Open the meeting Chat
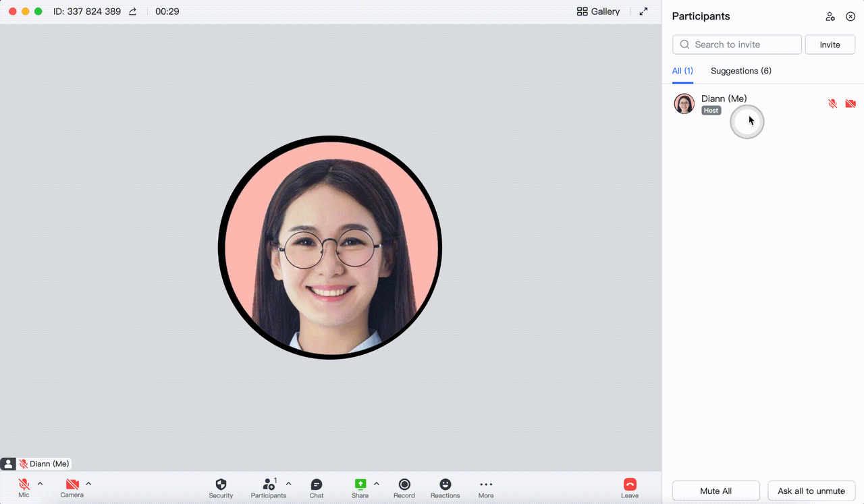 click(316, 486)
